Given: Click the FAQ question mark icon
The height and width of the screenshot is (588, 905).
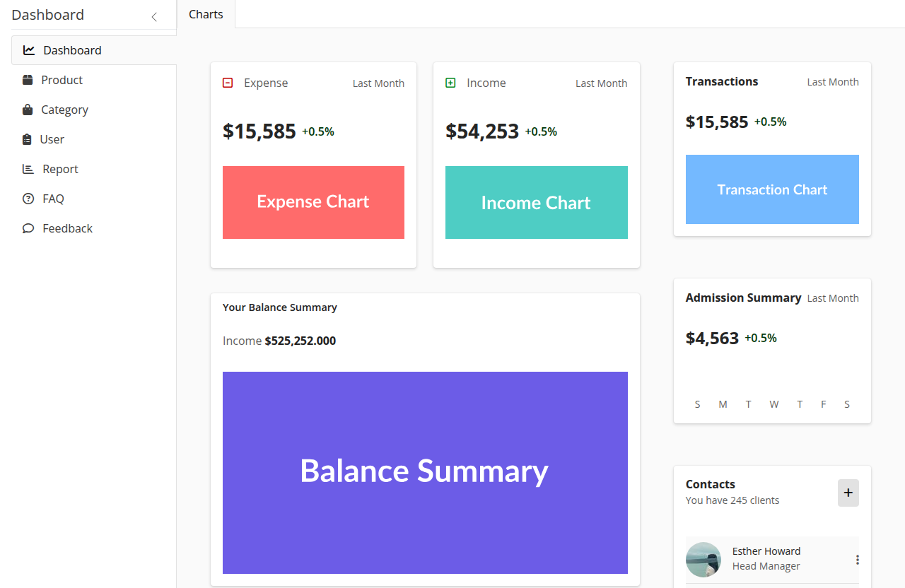Looking at the screenshot, I should pos(28,199).
